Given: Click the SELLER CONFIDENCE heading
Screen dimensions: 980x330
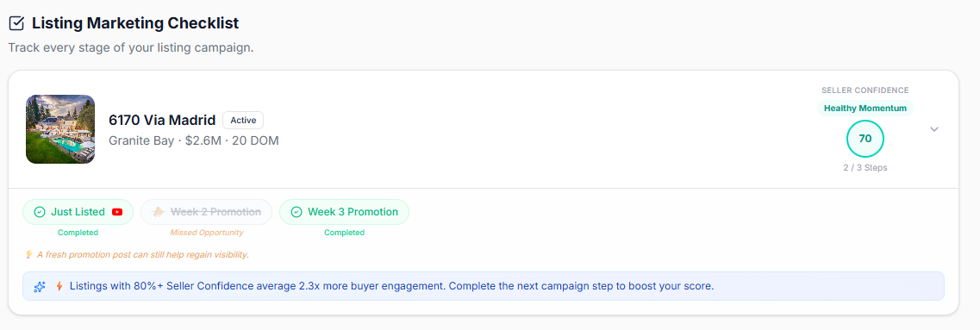Looking at the screenshot, I should (865, 90).
